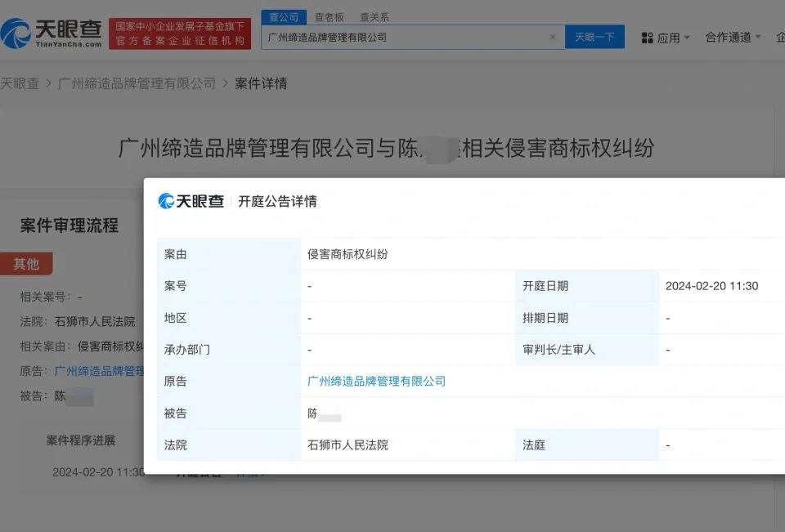This screenshot has height=532, width=785.
Task: Open the 应用 grid icon
Action: (x=648, y=38)
